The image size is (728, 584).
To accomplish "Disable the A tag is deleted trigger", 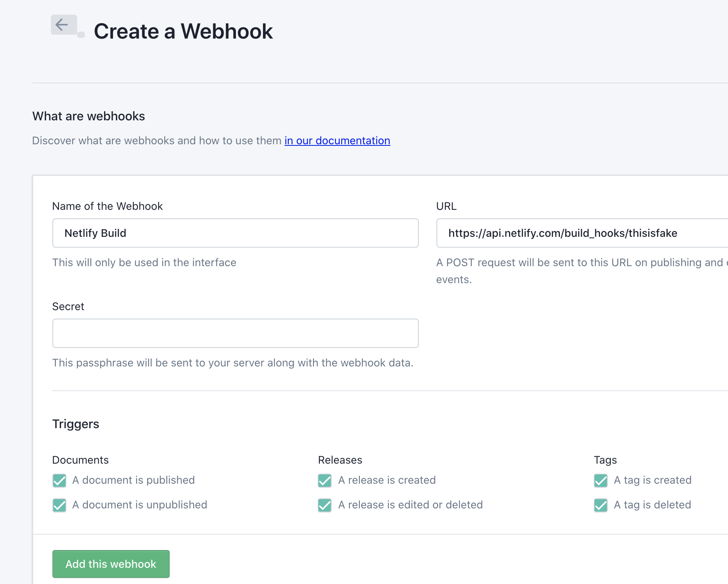I will pyautogui.click(x=600, y=505).
